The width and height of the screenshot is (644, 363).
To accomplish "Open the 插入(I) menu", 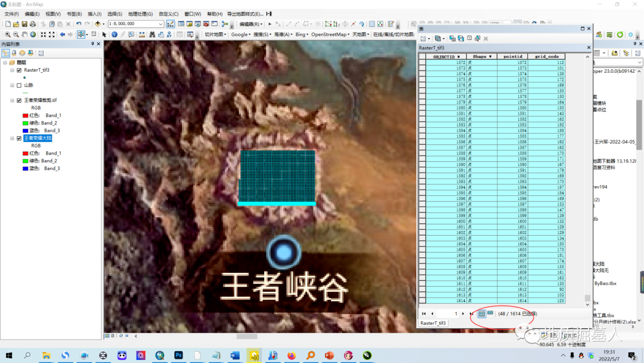I will pyautogui.click(x=94, y=14).
